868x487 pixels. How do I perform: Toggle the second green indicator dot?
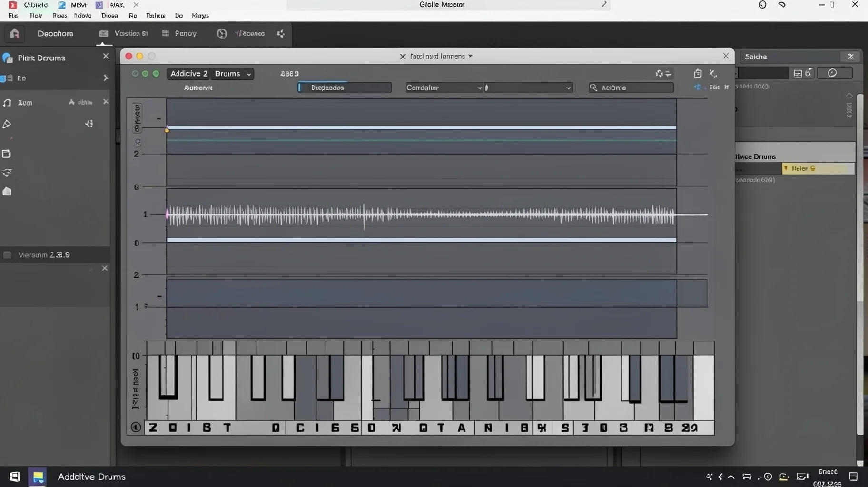pyautogui.click(x=145, y=74)
